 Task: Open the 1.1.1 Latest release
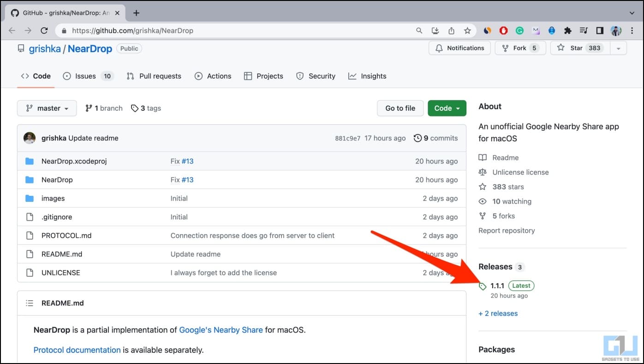point(512,286)
